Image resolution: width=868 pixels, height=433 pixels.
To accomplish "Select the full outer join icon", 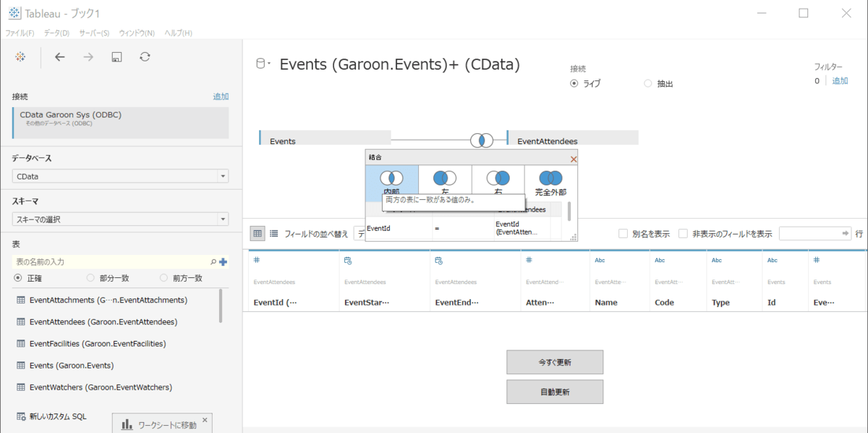I will pyautogui.click(x=551, y=178).
